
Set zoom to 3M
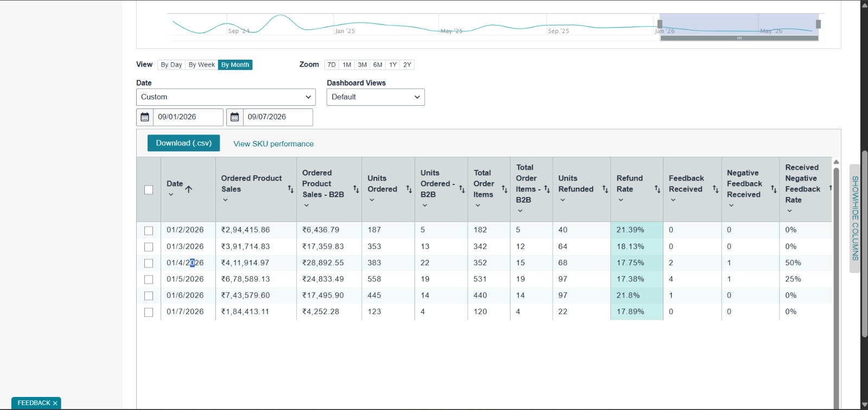coord(362,65)
